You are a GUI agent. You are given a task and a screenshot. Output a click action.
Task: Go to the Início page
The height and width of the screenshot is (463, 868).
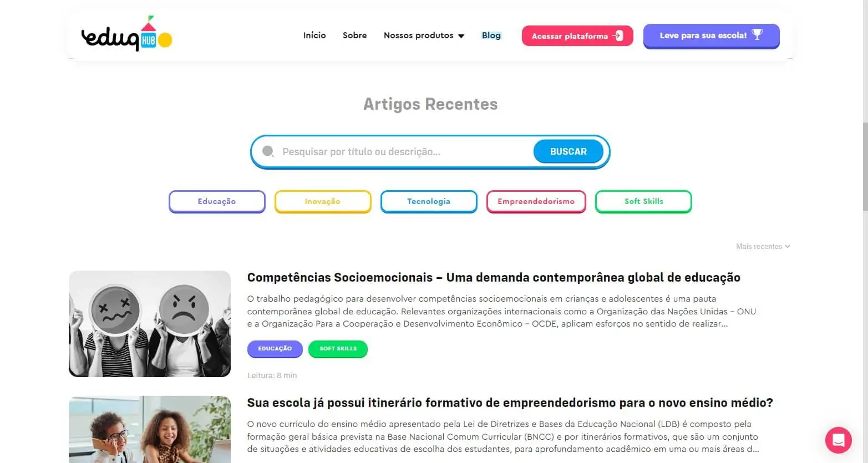click(x=314, y=35)
